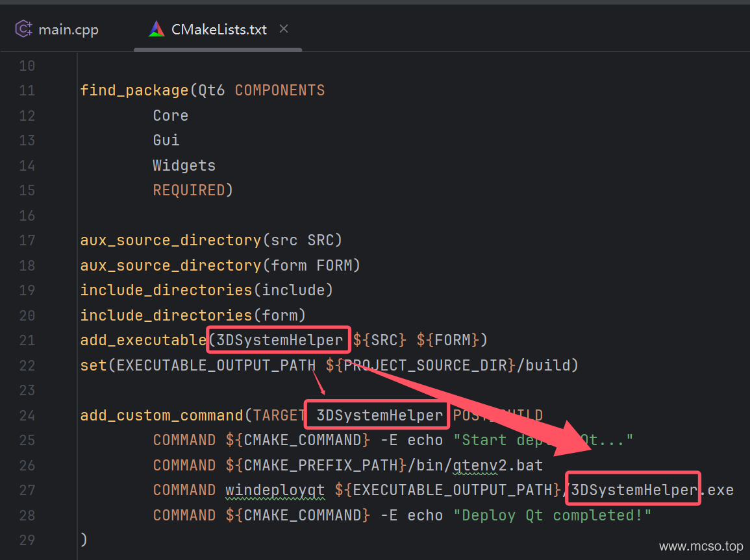
Task: Click 3DSystemHelper after TARGET on line 24
Action: (380, 416)
